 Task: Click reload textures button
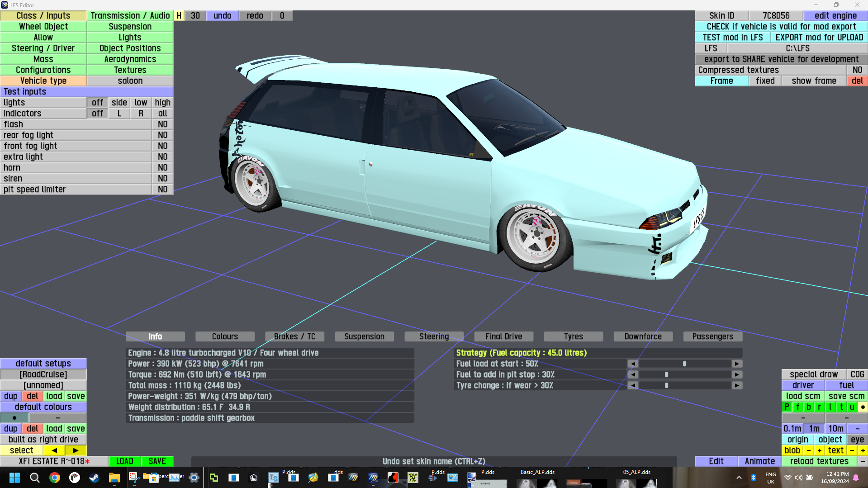[820, 461]
